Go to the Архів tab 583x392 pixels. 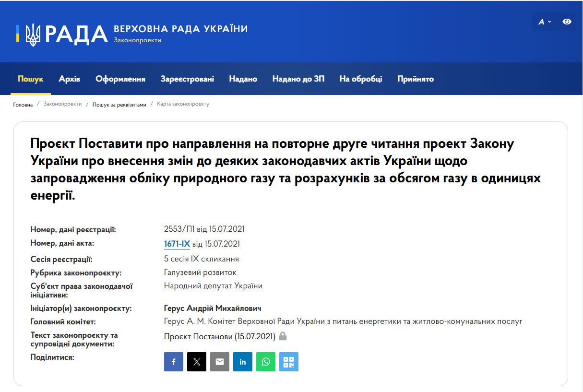tap(70, 79)
